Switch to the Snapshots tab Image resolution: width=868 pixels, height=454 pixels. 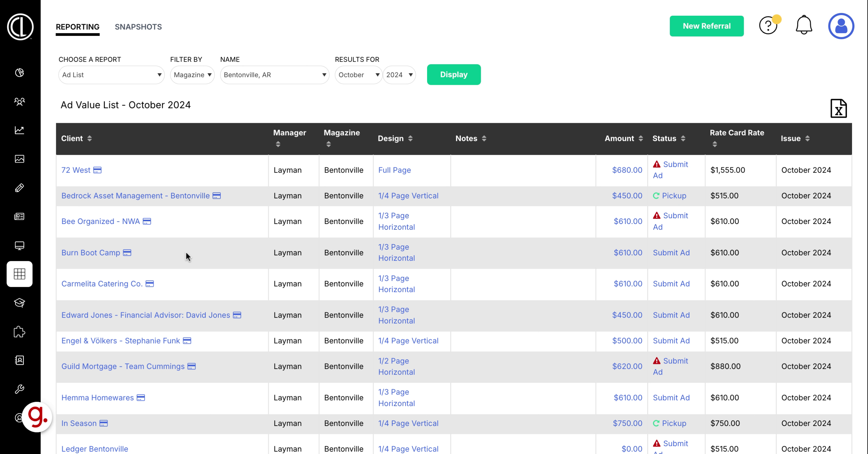138,27
